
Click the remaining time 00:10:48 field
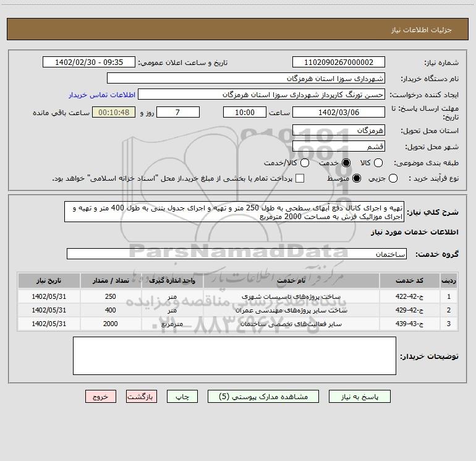pos(114,112)
